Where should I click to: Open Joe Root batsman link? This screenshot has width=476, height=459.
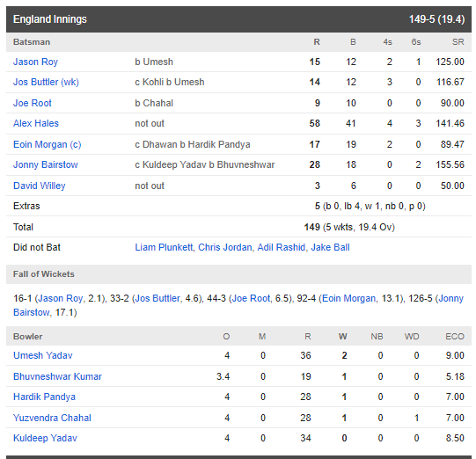pyautogui.click(x=33, y=103)
